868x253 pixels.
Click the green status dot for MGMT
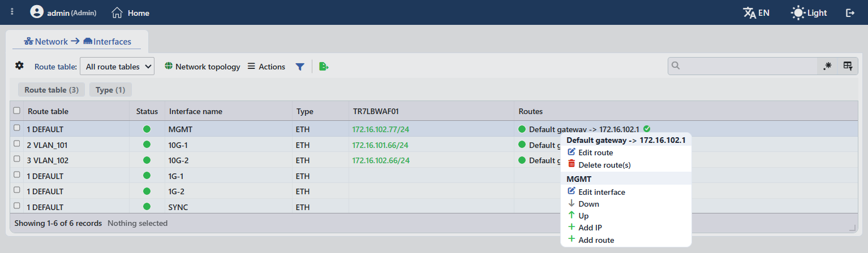pyautogui.click(x=147, y=129)
